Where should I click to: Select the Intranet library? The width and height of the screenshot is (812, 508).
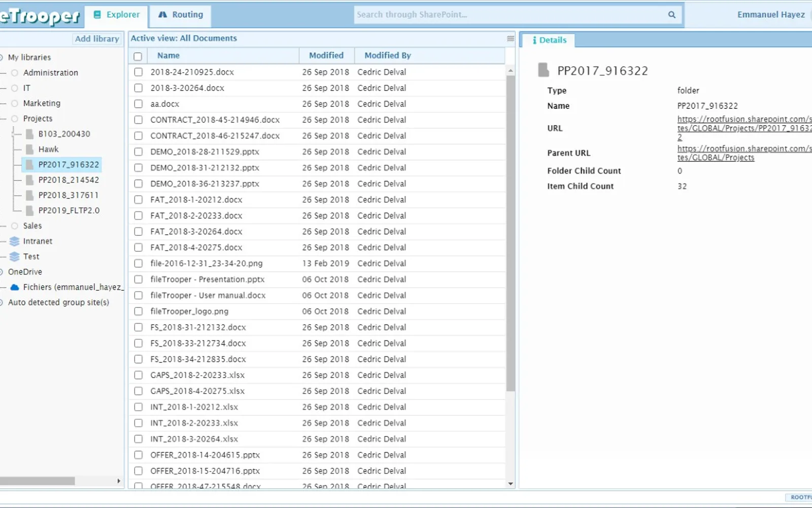38,241
